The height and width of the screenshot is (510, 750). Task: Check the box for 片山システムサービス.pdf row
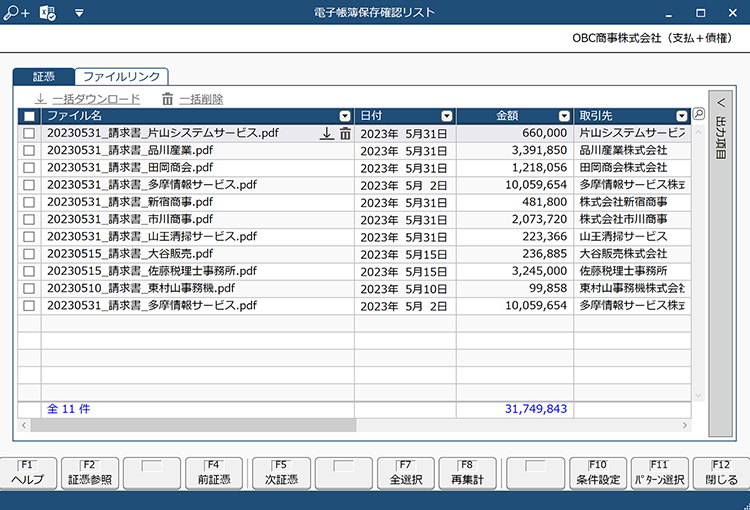[x=29, y=133]
